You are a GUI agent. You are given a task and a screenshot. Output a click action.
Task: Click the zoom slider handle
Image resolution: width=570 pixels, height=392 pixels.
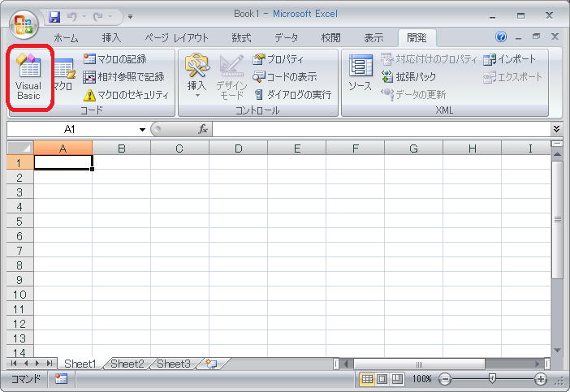tap(492, 379)
